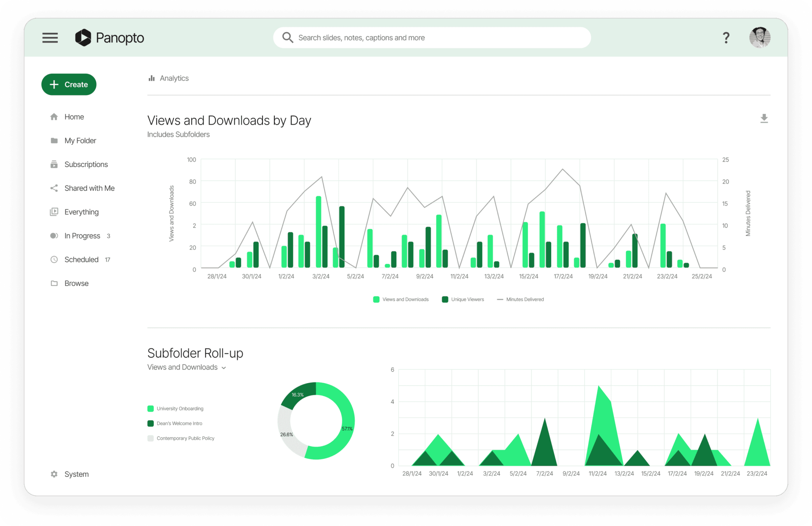Toggle Minutes Delivered legend line
Image resolution: width=812 pixels, height=526 pixels.
pos(520,299)
